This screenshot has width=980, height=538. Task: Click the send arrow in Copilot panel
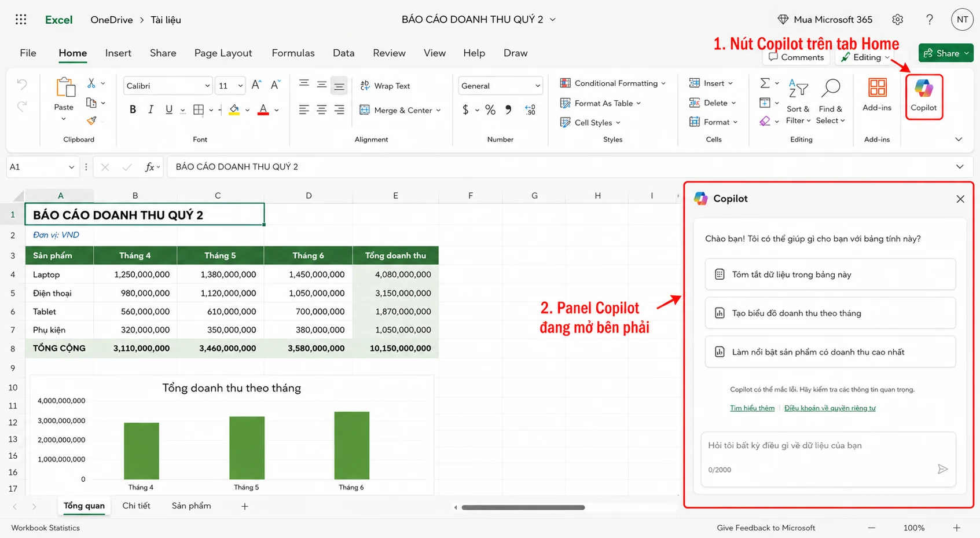[942, 469]
